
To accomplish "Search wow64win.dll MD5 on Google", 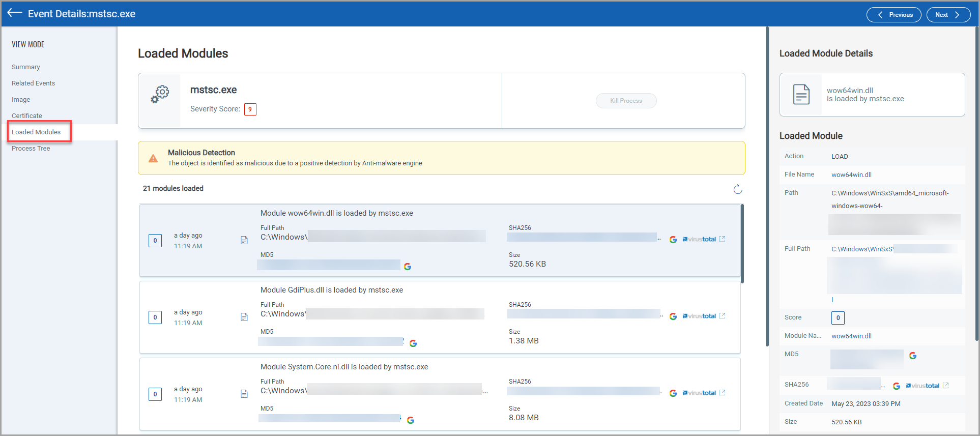I will point(408,267).
